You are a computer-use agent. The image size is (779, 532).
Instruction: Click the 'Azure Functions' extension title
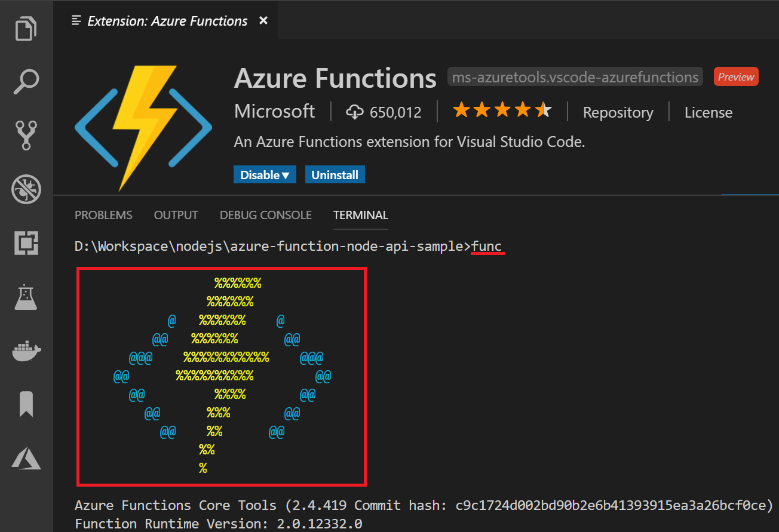(x=336, y=78)
